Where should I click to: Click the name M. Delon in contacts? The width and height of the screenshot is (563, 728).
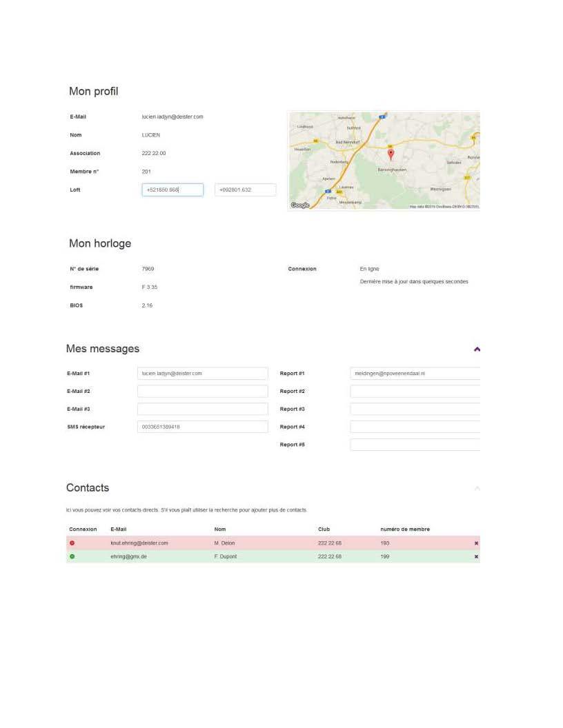pos(224,543)
